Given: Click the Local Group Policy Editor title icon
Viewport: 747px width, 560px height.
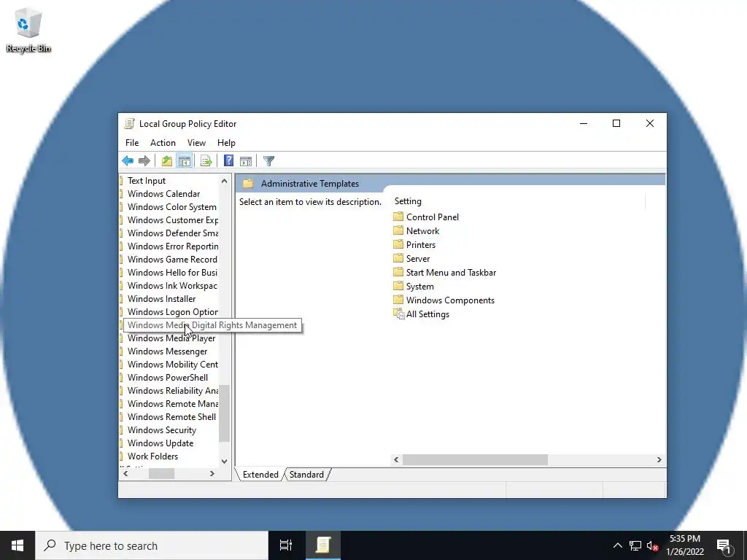Looking at the screenshot, I should (129, 124).
